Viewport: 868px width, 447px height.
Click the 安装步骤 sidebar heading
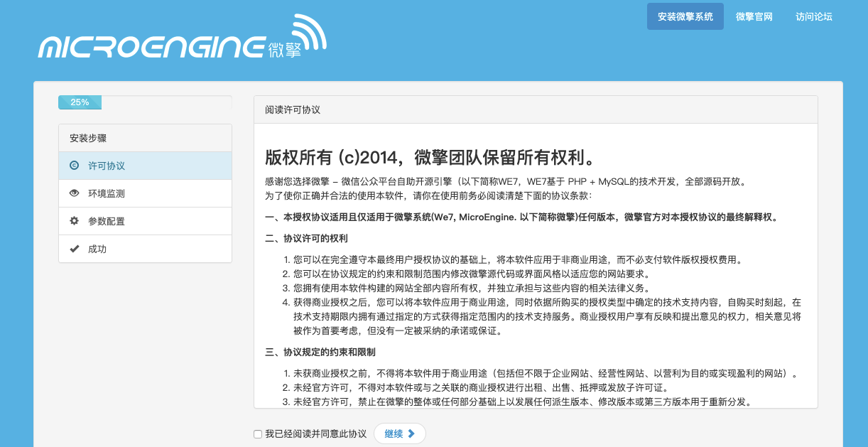point(145,138)
